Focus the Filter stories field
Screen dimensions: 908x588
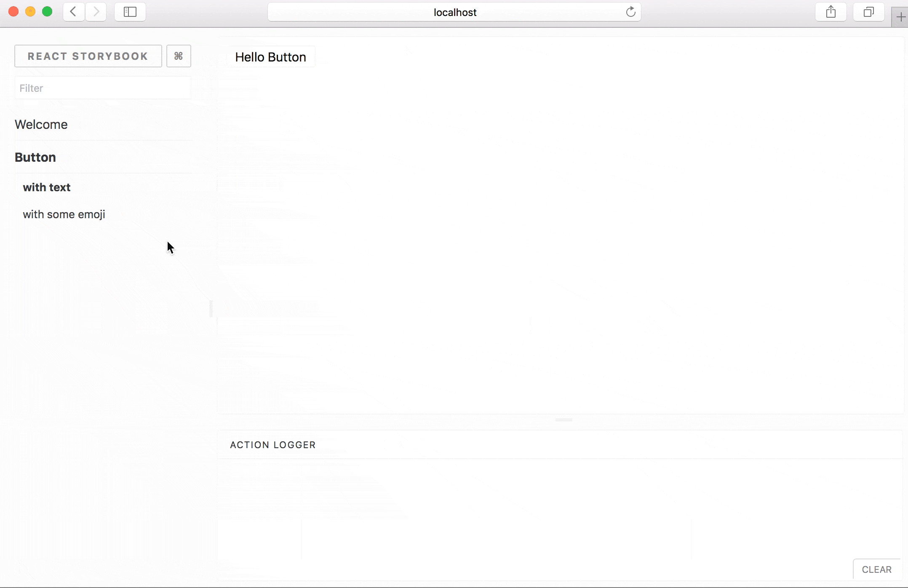click(x=103, y=88)
